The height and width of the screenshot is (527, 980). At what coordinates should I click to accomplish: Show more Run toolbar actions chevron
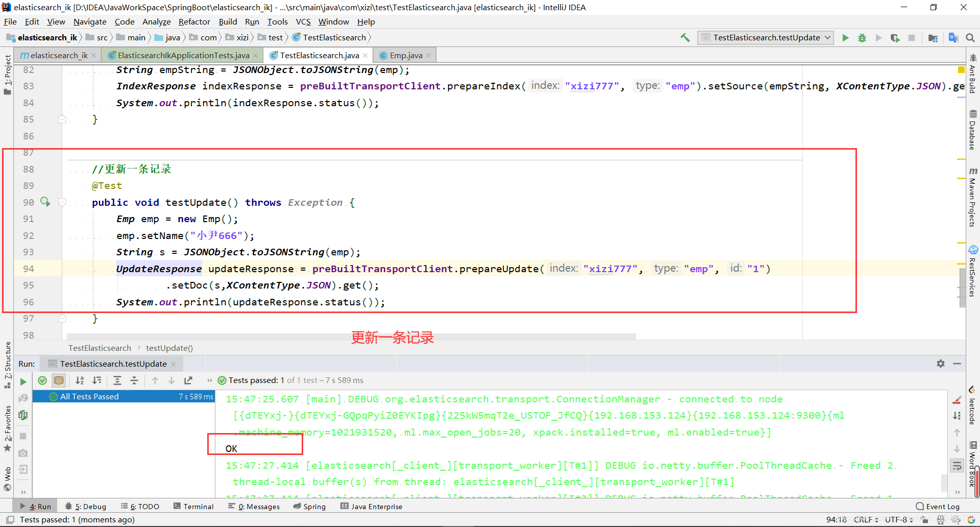click(x=209, y=380)
